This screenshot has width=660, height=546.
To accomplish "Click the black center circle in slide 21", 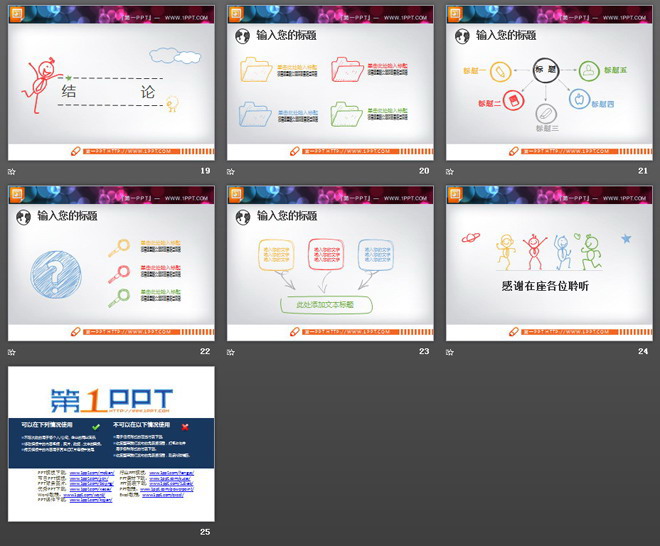I will coord(546,70).
